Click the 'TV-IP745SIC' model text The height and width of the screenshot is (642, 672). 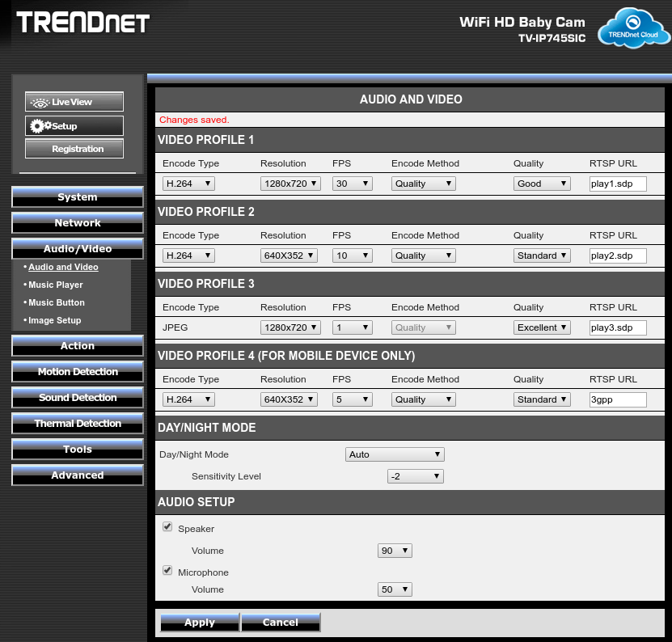coord(552,38)
